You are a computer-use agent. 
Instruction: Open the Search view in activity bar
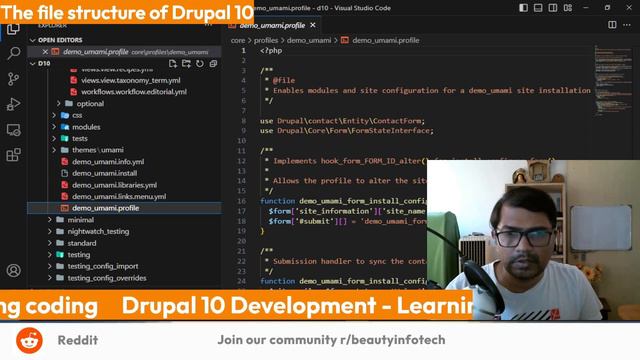coord(13,53)
